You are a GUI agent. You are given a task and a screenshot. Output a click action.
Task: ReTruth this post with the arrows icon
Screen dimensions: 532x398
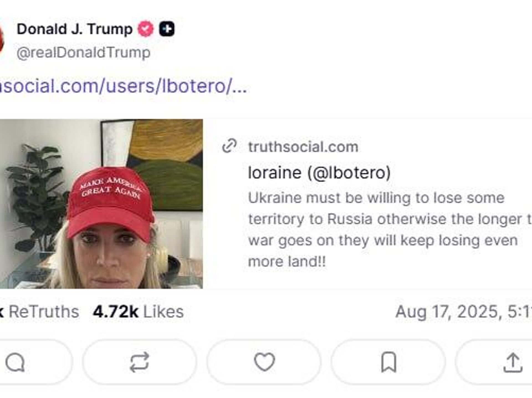(139, 362)
